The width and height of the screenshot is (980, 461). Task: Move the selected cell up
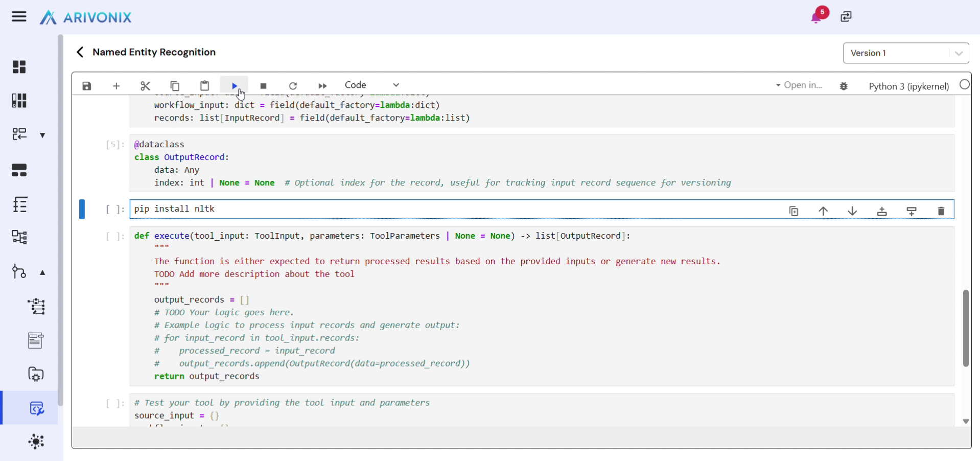coord(823,211)
